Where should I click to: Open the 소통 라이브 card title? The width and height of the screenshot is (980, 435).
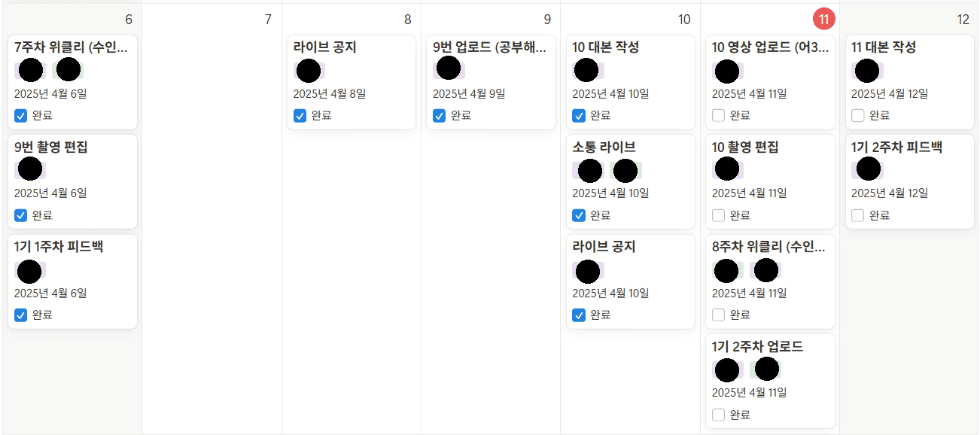(604, 147)
